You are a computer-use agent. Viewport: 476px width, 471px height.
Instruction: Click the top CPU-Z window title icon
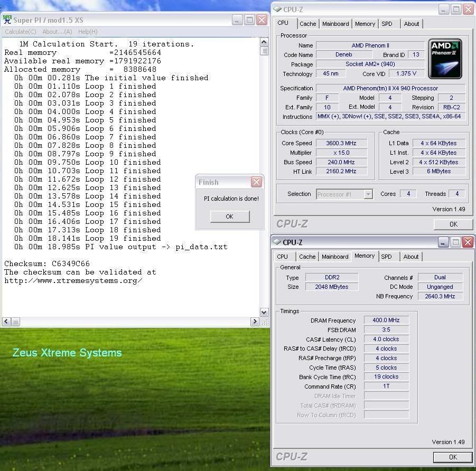pyautogui.click(x=277, y=9)
